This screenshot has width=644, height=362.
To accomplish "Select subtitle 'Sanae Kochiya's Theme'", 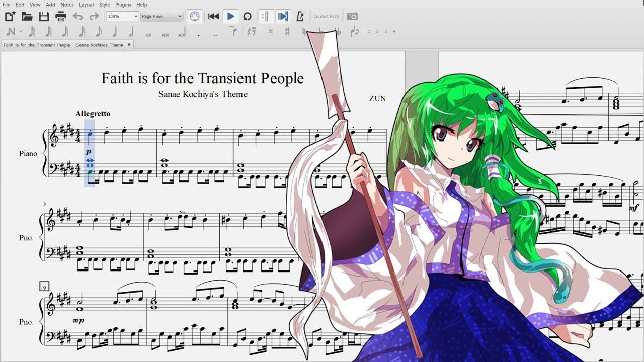I will pyautogui.click(x=203, y=94).
